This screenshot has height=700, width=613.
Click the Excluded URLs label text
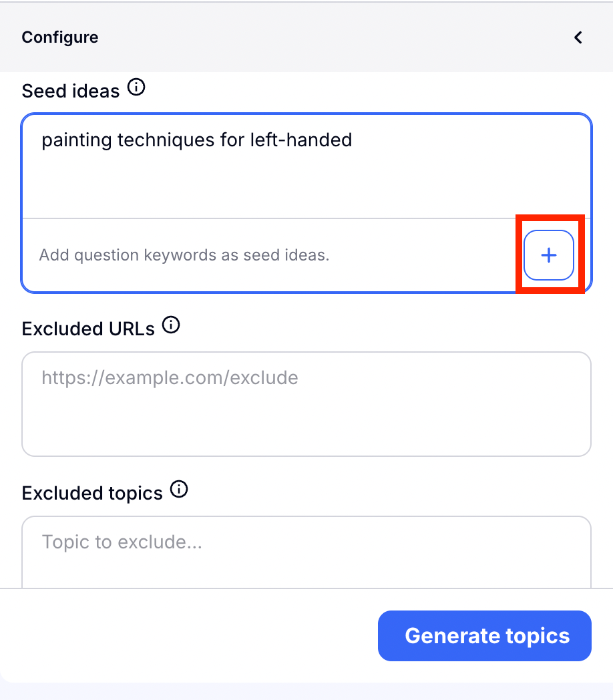click(88, 329)
